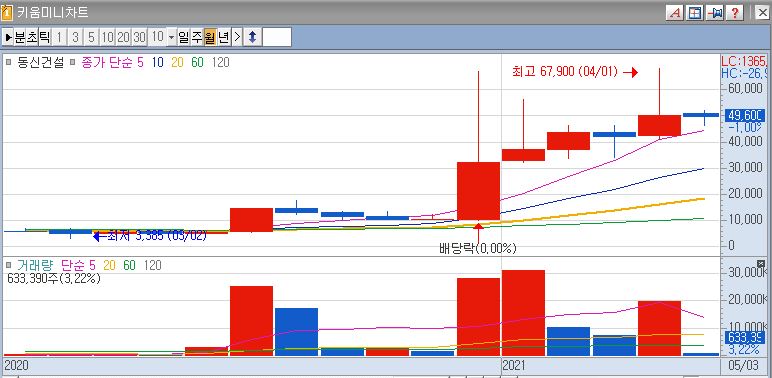Toggle the highlighted 월 monthly button
This screenshot has height=378, width=772.
point(209,37)
